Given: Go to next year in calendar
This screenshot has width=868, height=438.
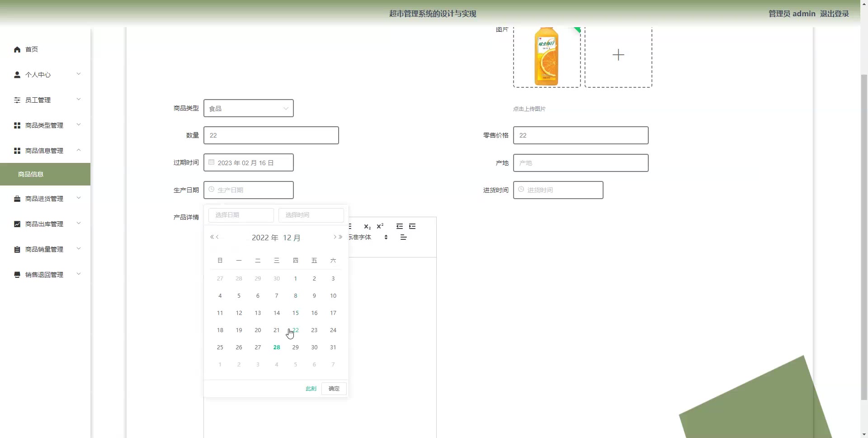Looking at the screenshot, I should 340,237.
